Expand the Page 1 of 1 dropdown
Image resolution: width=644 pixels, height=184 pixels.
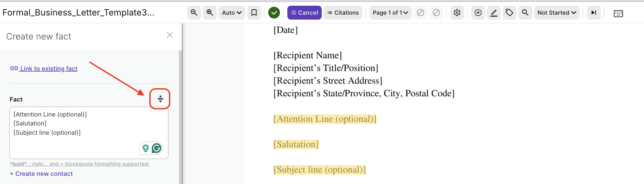[390, 13]
